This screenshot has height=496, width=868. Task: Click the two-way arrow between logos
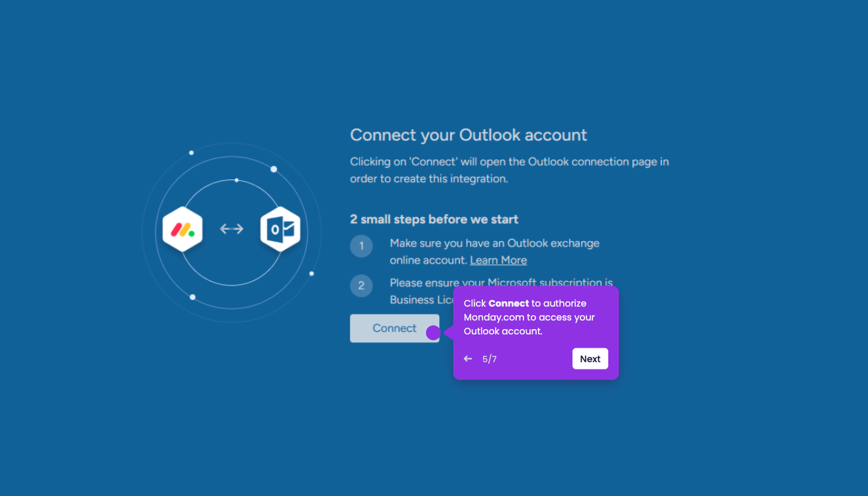[231, 229]
